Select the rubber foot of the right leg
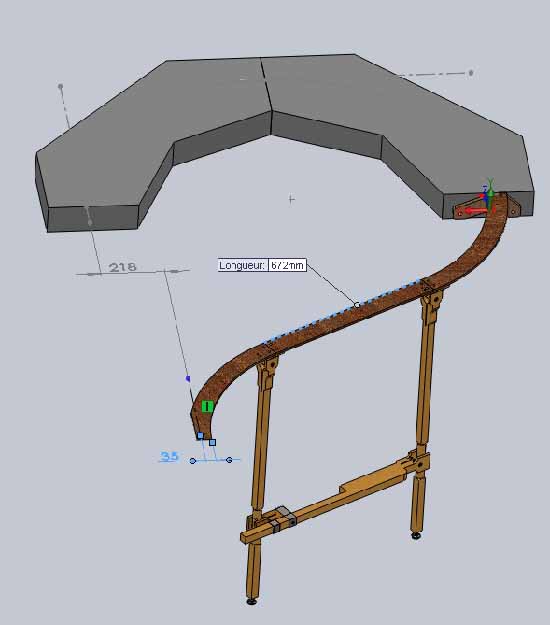550x625 pixels. [416, 536]
